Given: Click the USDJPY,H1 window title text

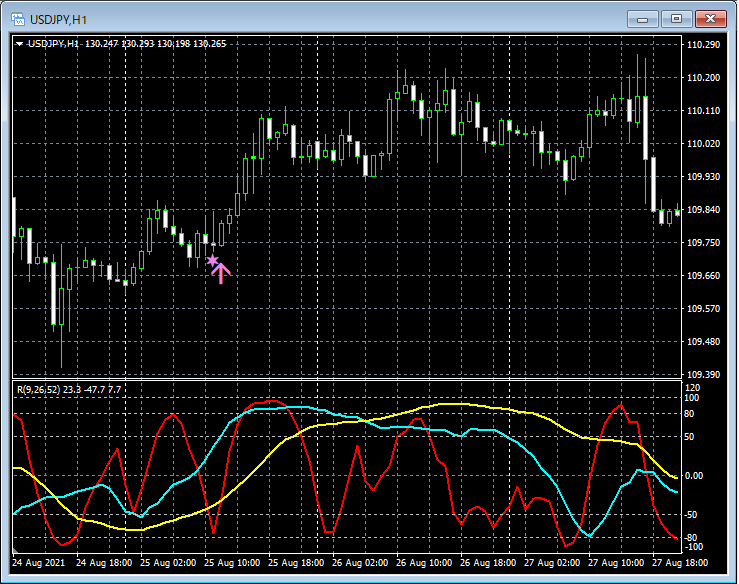Looking at the screenshot, I should [57, 19].
